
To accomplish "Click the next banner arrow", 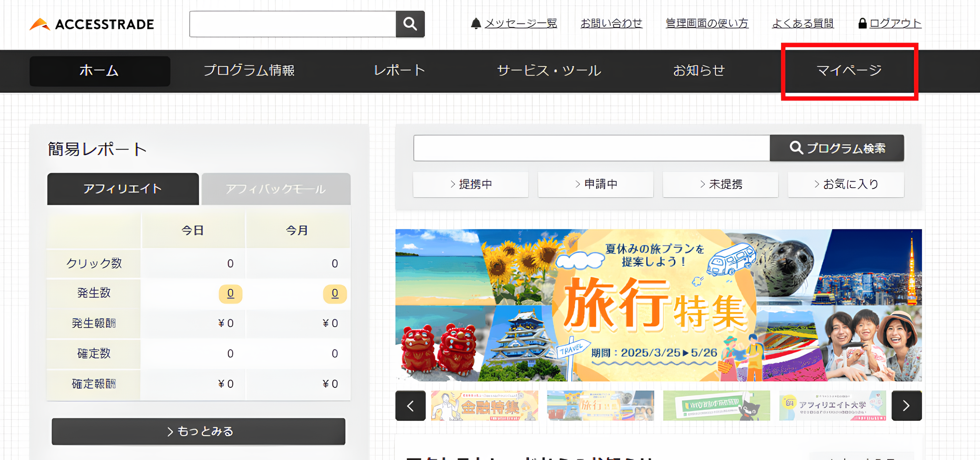I will pos(906,406).
